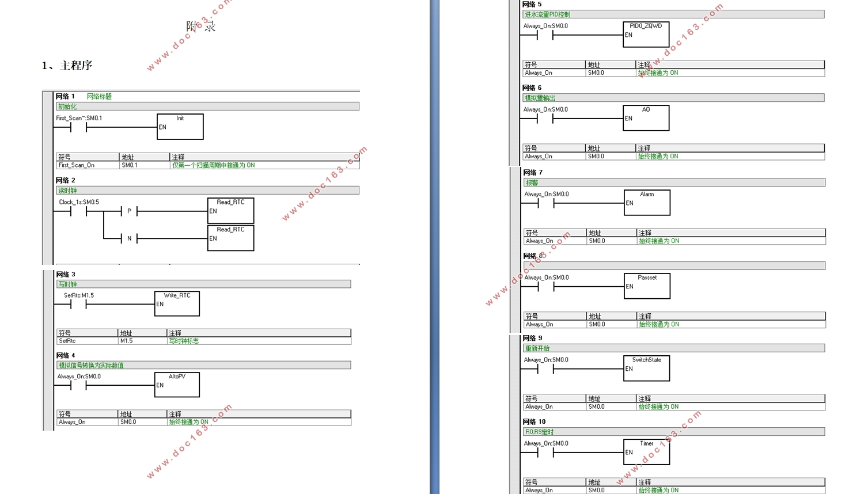Click the Write_RTC block

(177, 303)
